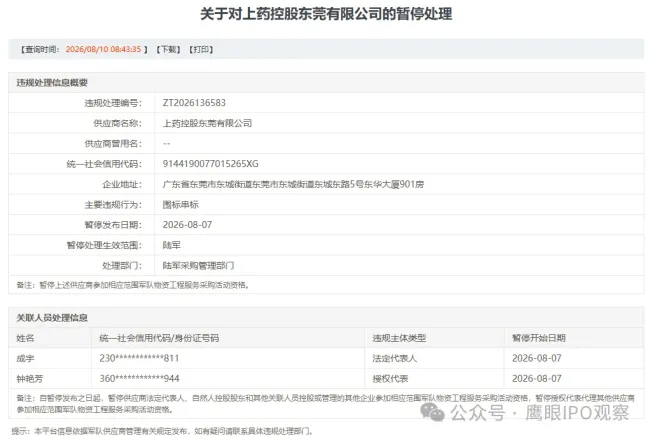Click the 企业地址 label
Image resolution: width=650 pixels, height=439 pixels.
(x=122, y=184)
